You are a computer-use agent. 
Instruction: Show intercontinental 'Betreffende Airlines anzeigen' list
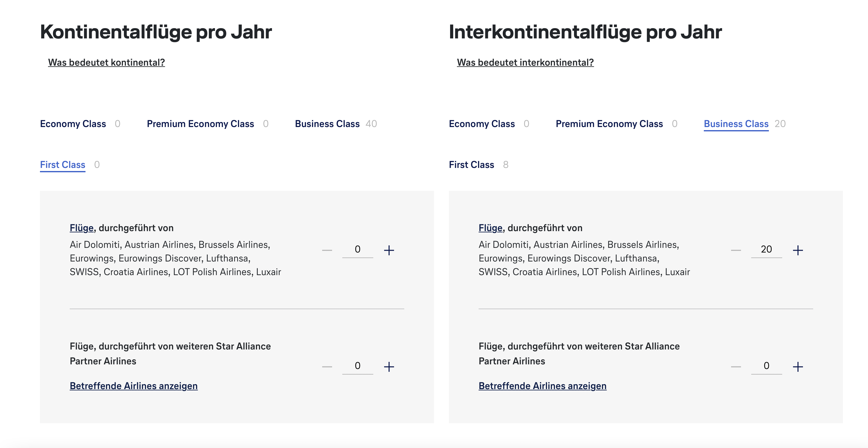coord(542,386)
